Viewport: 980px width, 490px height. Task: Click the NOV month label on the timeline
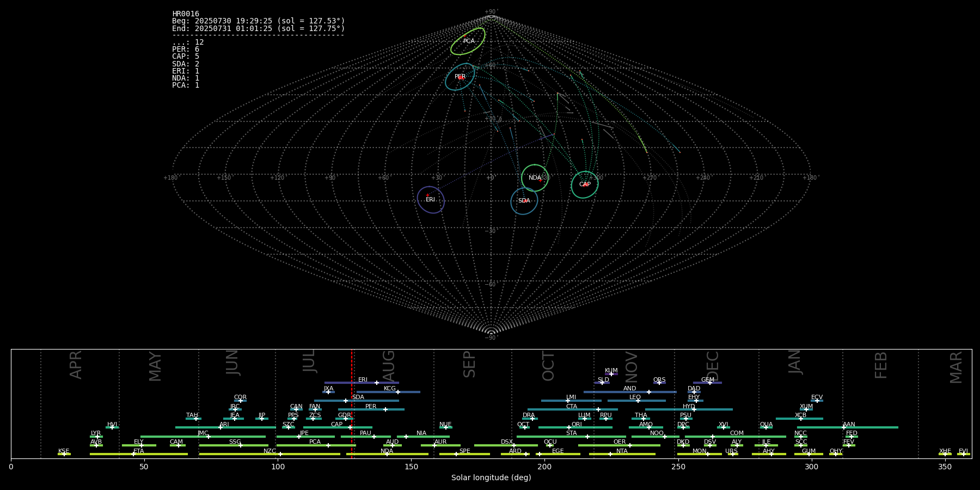pos(631,366)
